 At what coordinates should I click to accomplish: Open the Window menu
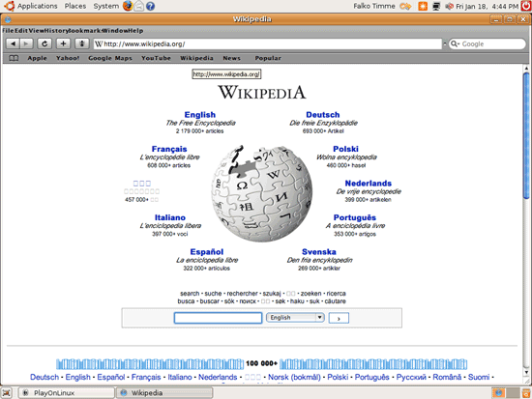115,31
